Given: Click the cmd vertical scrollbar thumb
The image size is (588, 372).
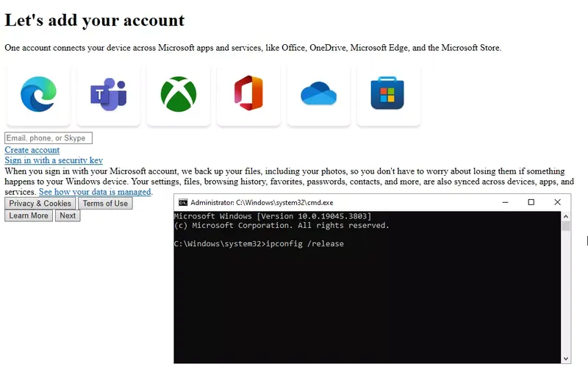Looking at the screenshot, I should pyautogui.click(x=566, y=226).
